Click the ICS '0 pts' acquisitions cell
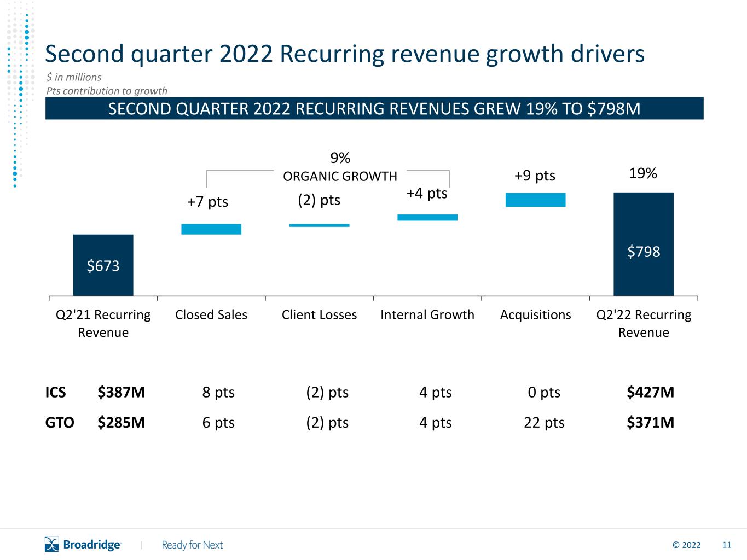The image size is (747, 560). pyautogui.click(x=544, y=393)
